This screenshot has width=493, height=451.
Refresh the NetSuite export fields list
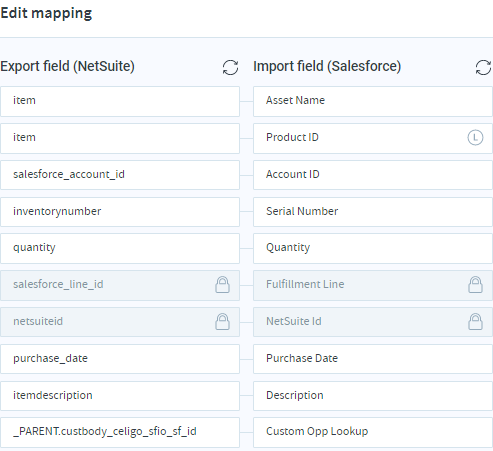click(230, 67)
